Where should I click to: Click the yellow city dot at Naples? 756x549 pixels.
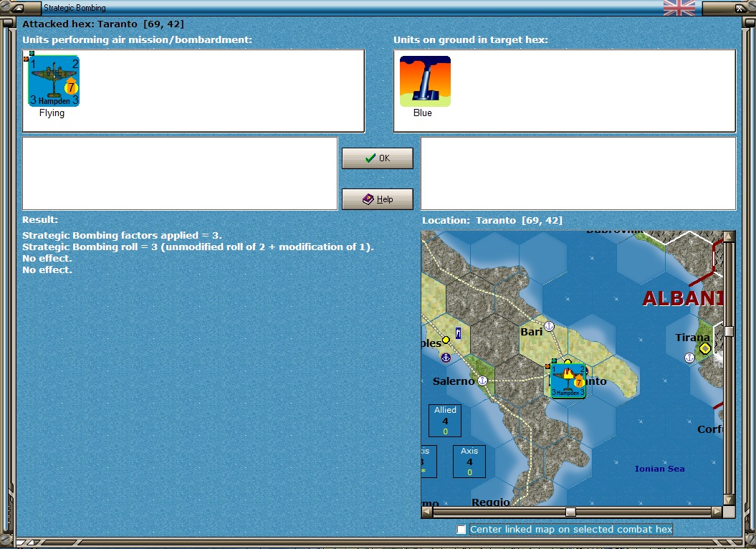pyautogui.click(x=446, y=340)
